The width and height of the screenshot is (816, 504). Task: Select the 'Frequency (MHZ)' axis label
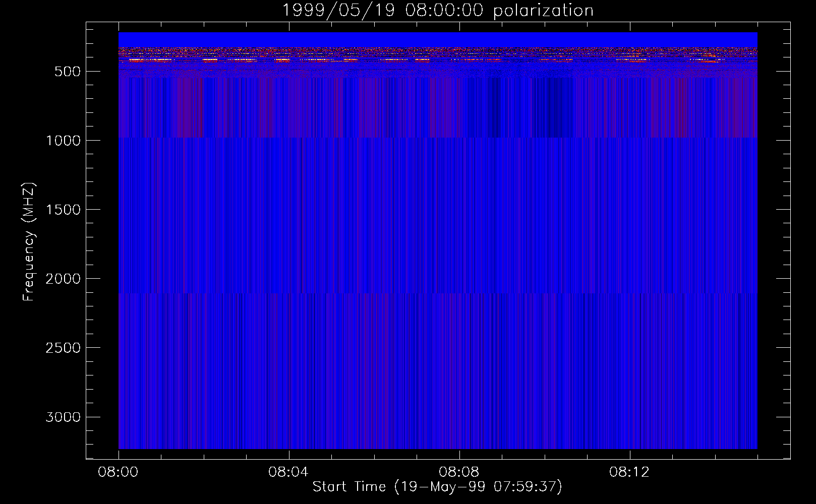[x=29, y=242]
